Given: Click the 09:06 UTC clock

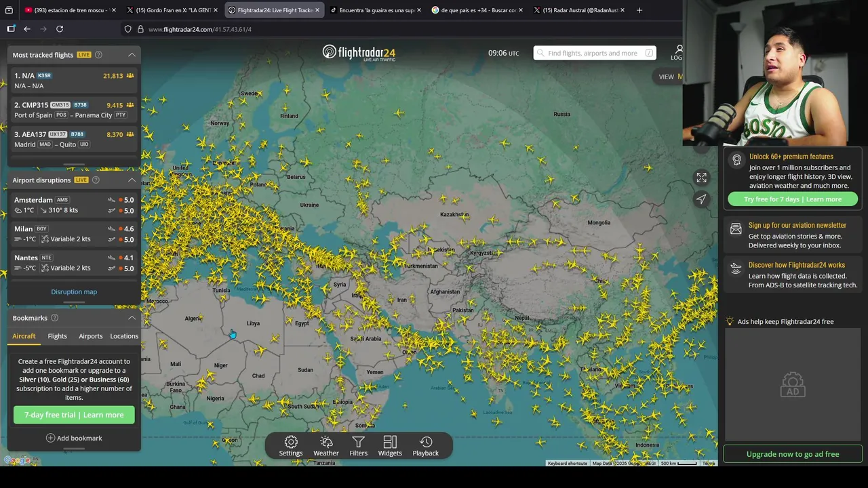Looking at the screenshot, I should [503, 53].
